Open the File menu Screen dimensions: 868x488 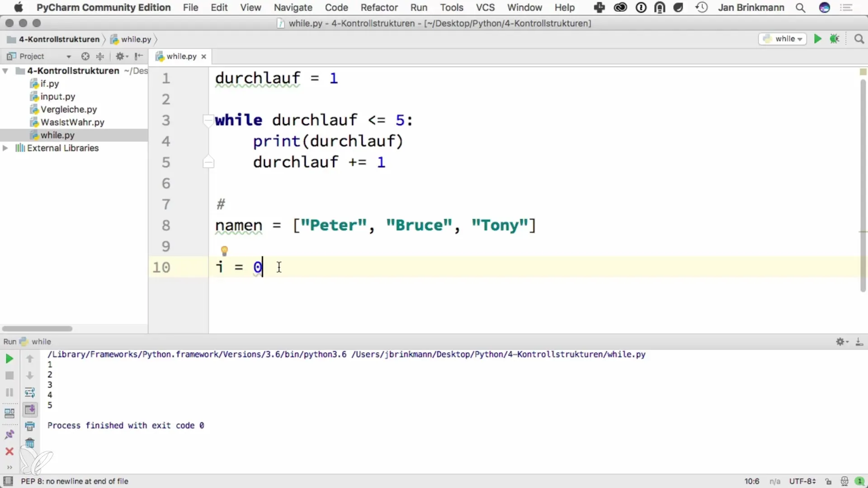[190, 8]
